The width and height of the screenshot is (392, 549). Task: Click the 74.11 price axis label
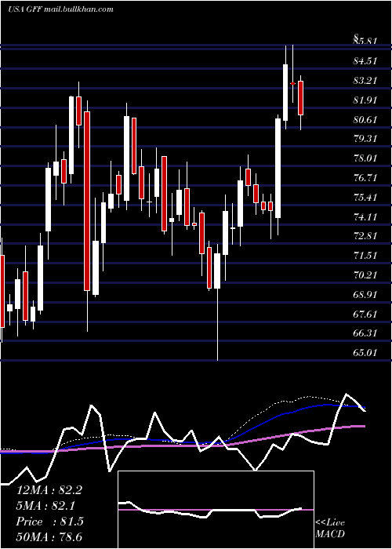pyautogui.click(x=365, y=217)
